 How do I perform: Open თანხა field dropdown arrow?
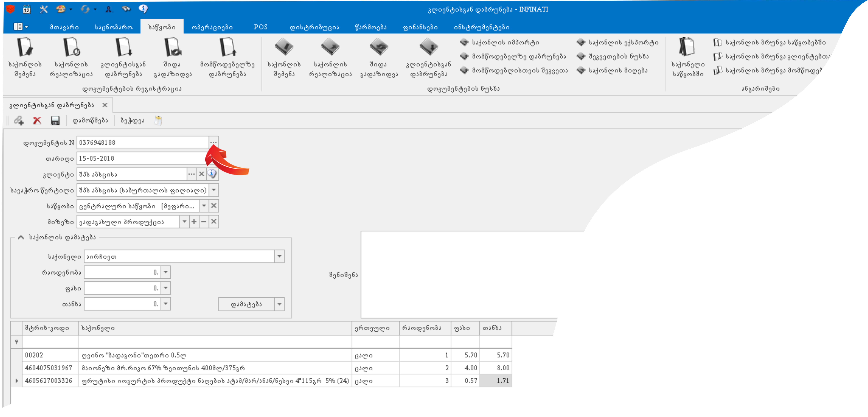click(165, 304)
